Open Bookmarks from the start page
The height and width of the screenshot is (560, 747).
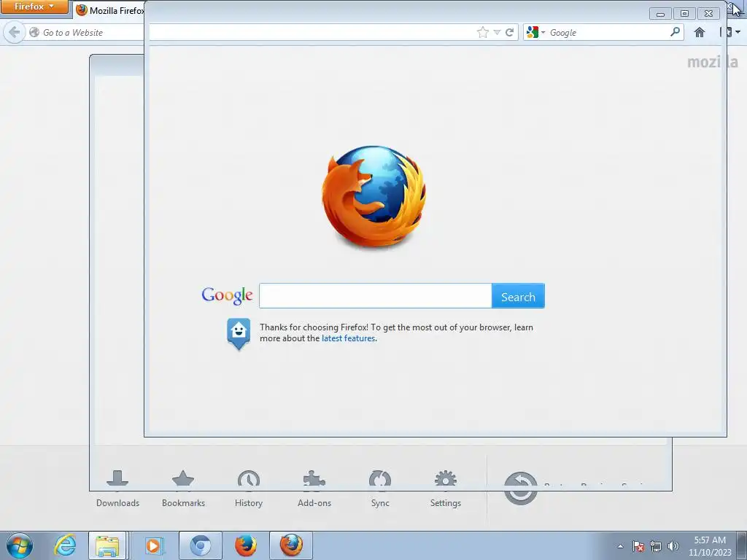[x=183, y=489]
